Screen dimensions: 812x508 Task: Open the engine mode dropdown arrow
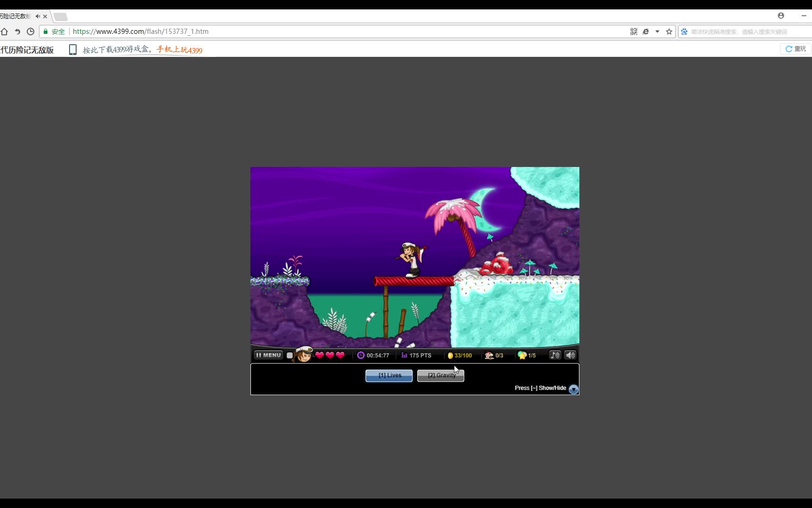click(657, 32)
